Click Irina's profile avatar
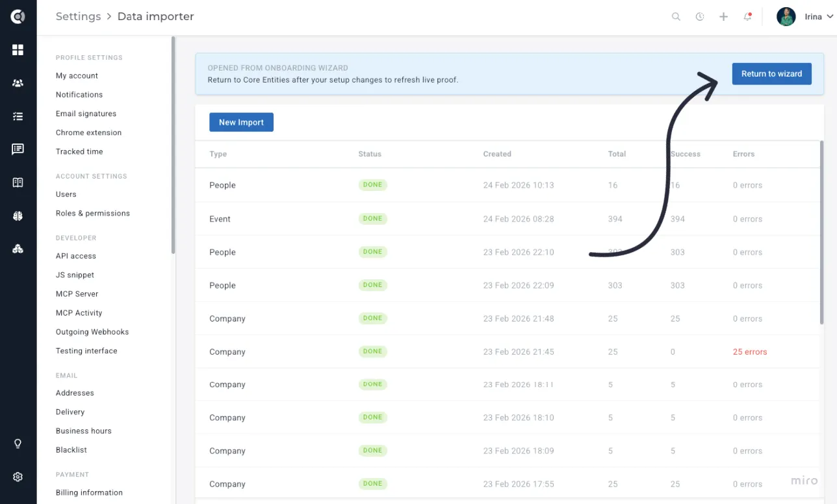Image resolution: width=837 pixels, height=504 pixels. pos(786,17)
